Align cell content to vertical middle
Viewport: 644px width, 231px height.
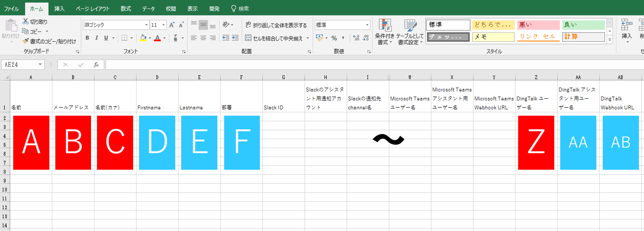[204, 25]
